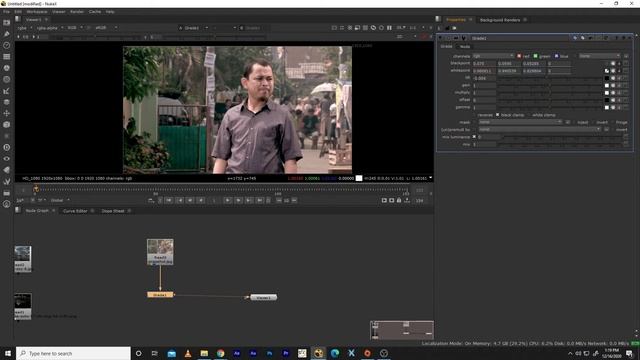
Task: Open the Draw nodes toolbar menu
Action: point(7,34)
